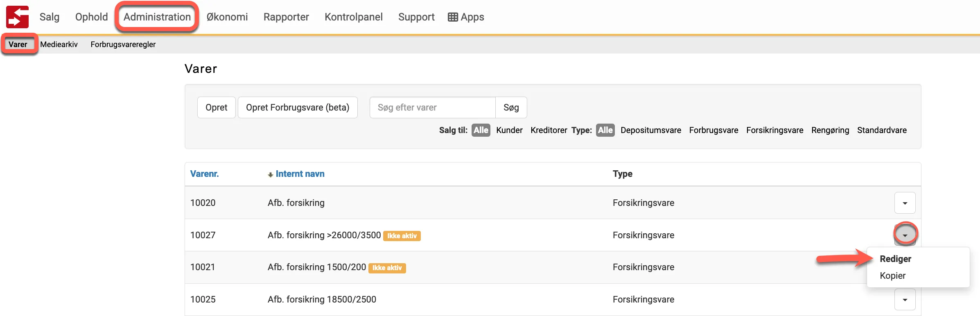980x316 pixels.
Task: Open dropdown for item 10025
Action: pos(905,300)
